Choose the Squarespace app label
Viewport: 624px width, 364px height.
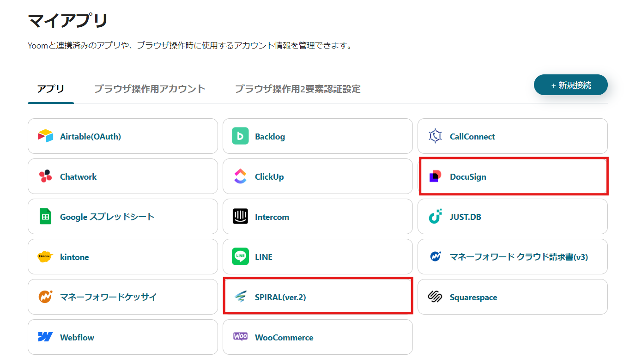473,297
